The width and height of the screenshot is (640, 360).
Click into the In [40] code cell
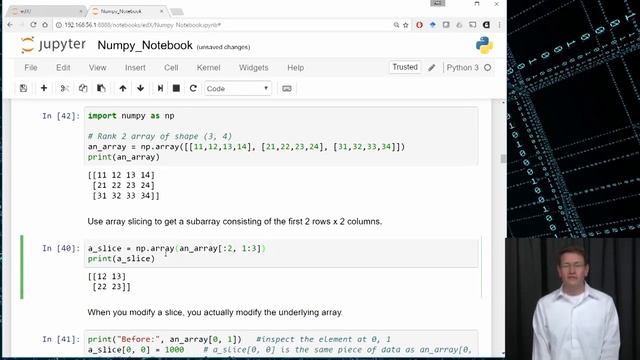[281, 253]
